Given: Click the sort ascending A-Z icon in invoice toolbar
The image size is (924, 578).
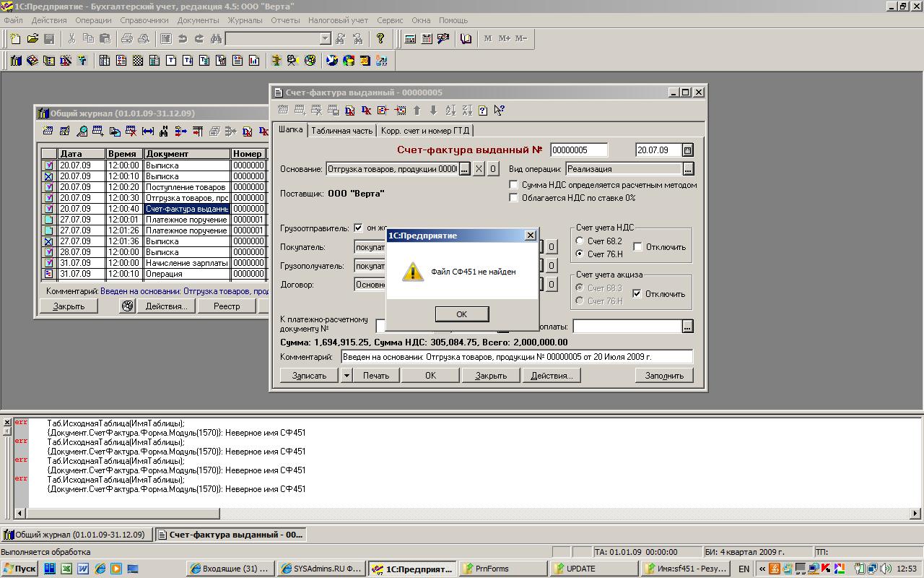Looking at the screenshot, I should coord(450,111).
